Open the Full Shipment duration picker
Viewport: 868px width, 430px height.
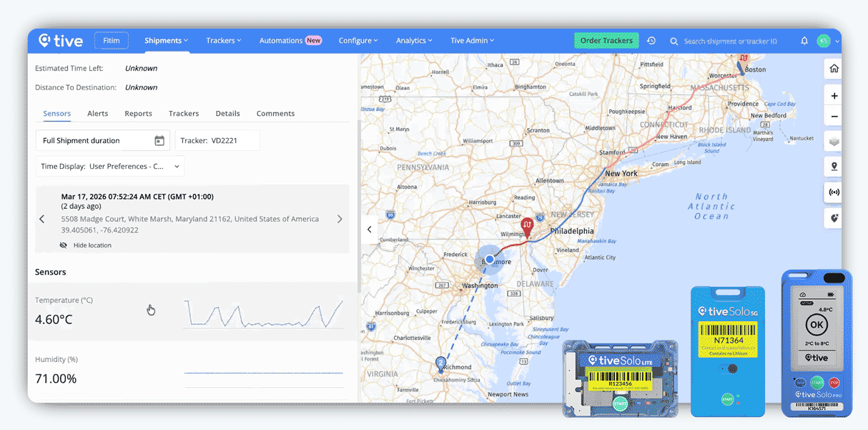click(x=103, y=140)
